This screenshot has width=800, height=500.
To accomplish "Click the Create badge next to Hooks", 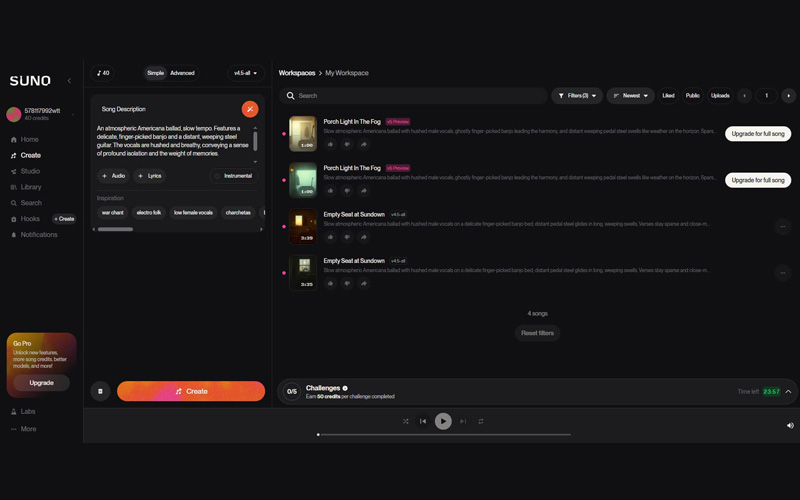I will pyautogui.click(x=64, y=218).
